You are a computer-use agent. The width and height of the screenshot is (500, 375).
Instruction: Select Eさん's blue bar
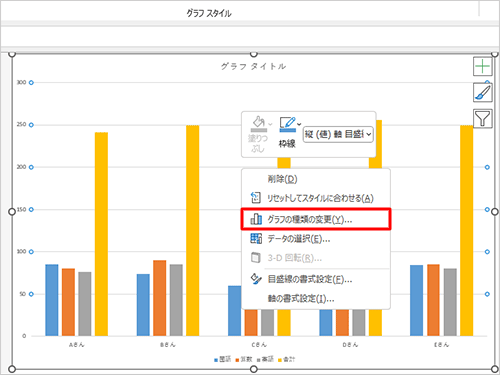(417, 300)
